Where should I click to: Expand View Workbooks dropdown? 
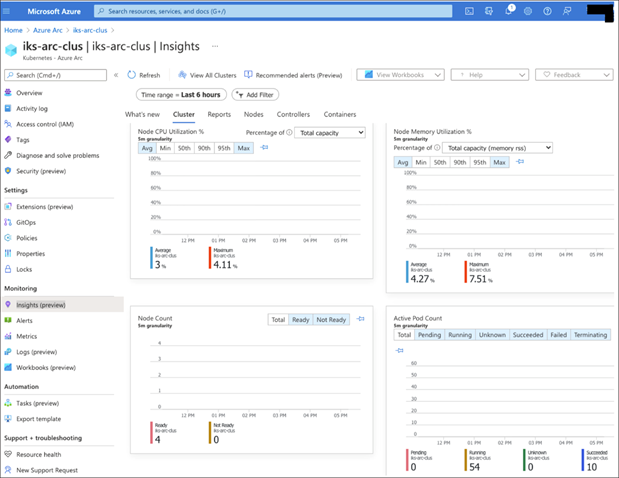point(400,75)
